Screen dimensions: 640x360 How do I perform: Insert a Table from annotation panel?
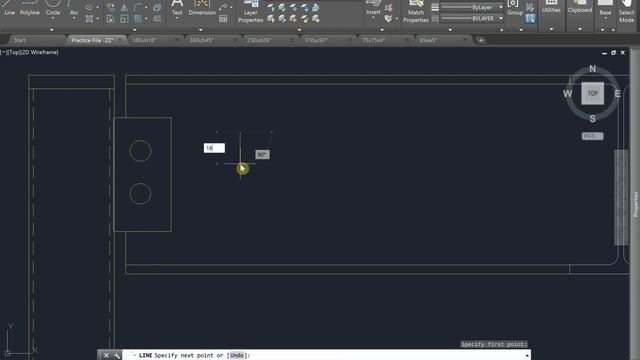(223, 19)
